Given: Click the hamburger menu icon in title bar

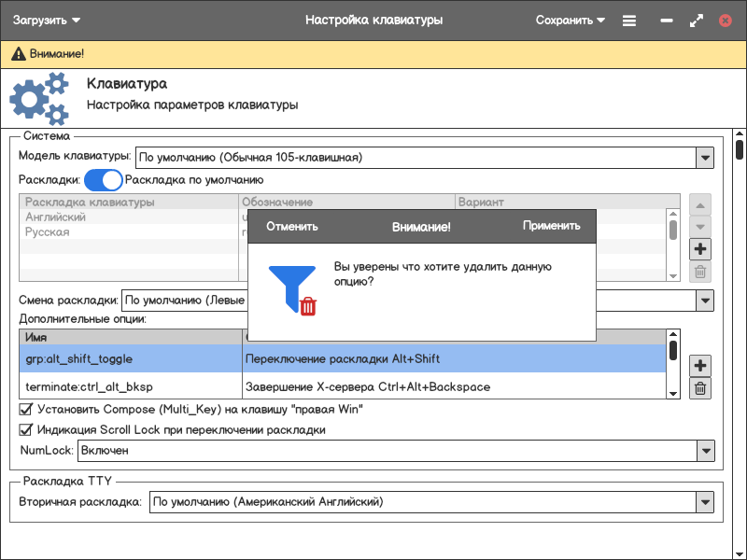Looking at the screenshot, I should coord(629,20).
